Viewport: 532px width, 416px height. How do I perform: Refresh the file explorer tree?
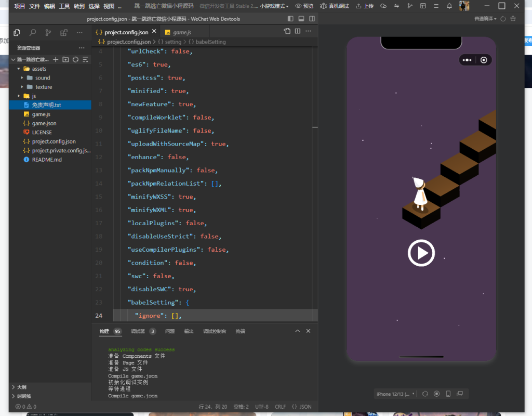tap(75, 59)
